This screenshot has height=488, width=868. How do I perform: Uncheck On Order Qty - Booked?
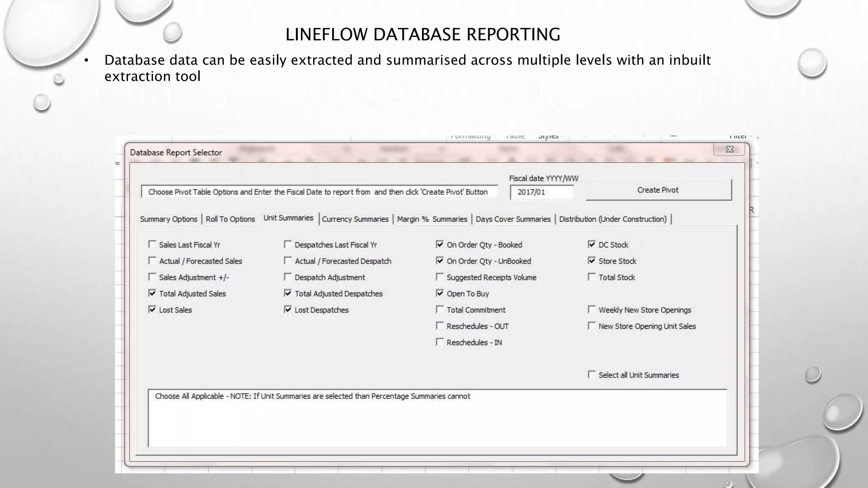point(440,244)
